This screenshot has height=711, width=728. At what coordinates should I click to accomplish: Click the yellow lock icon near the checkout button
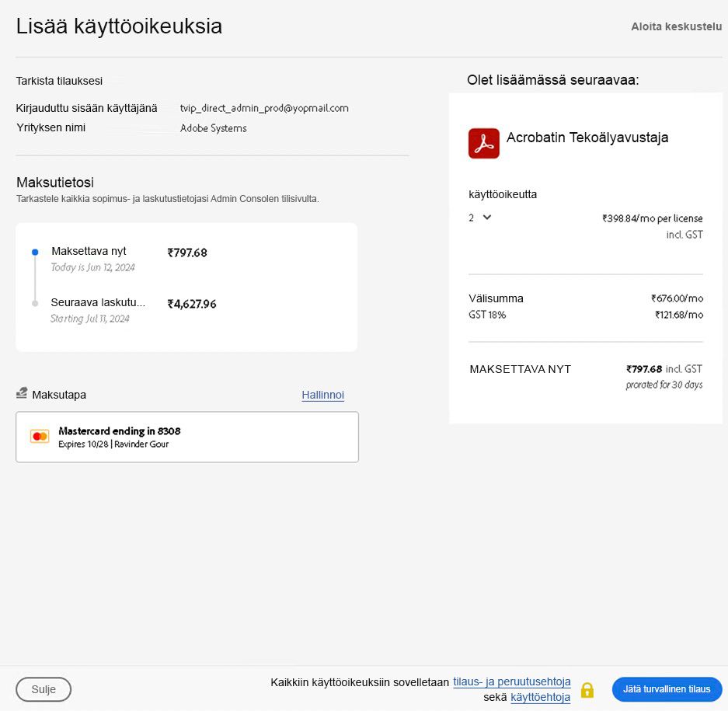pos(587,689)
